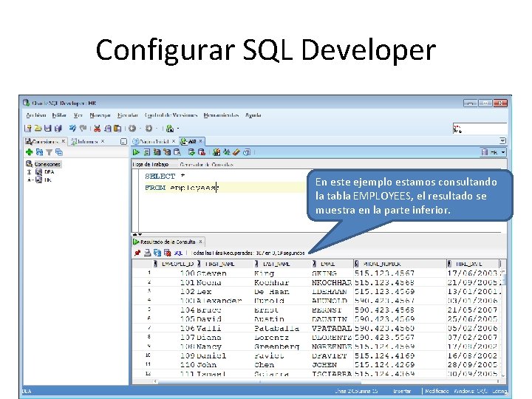This screenshot has width=532, height=399.
Task: Click the Explain Plan icon
Action: (157, 152)
